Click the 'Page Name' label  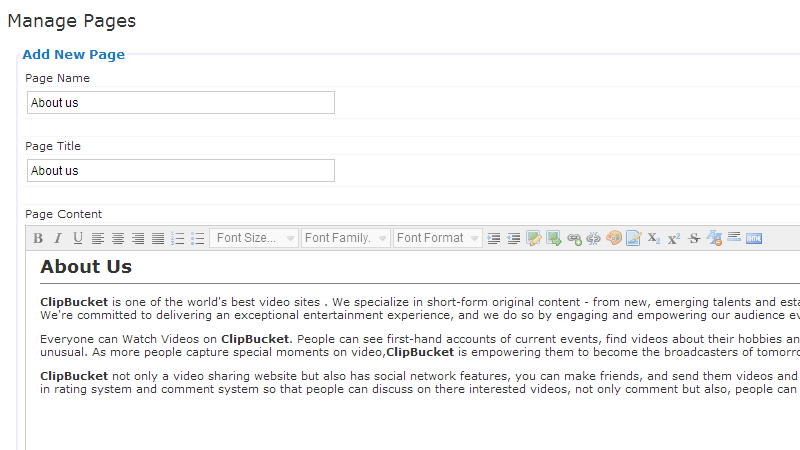tap(57, 78)
